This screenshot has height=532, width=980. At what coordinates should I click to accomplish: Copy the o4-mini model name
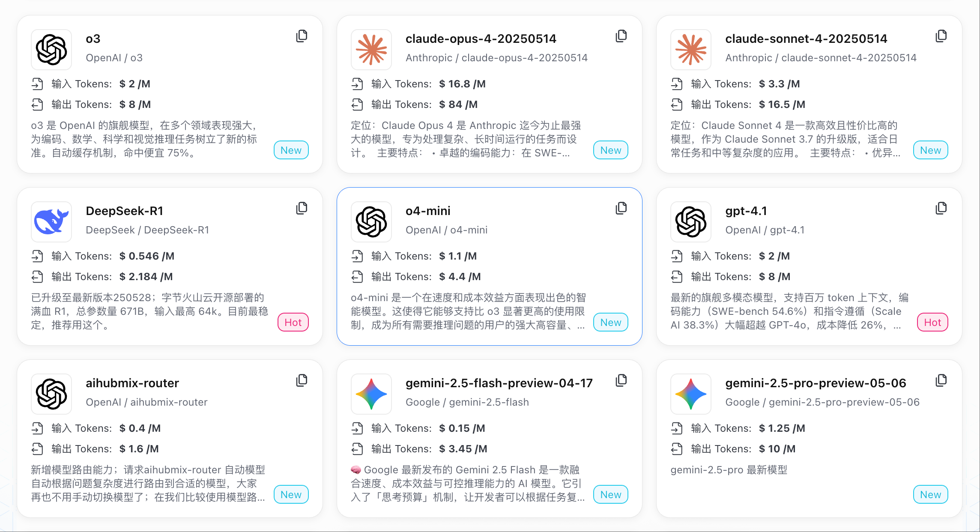[x=621, y=208]
